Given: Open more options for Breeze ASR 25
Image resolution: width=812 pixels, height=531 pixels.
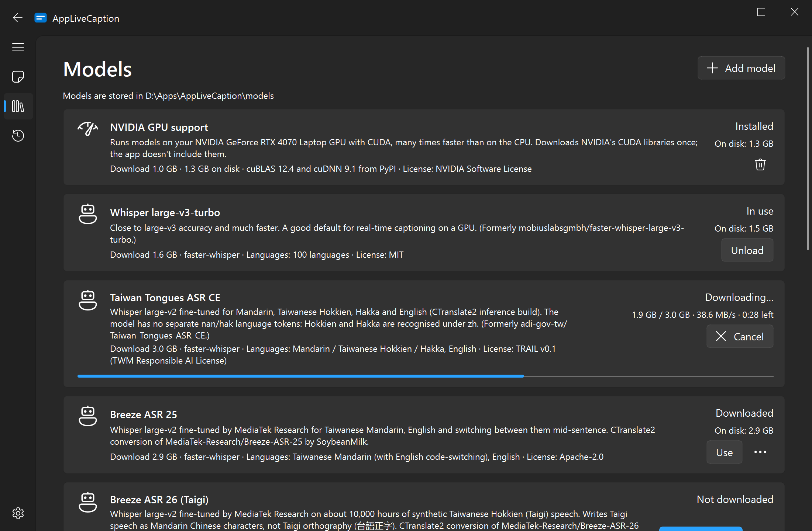Looking at the screenshot, I should (x=760, y=452).
